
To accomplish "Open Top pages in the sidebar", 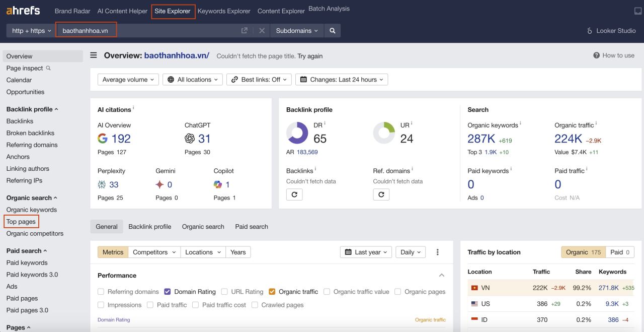I will click(x=21, y=222).
